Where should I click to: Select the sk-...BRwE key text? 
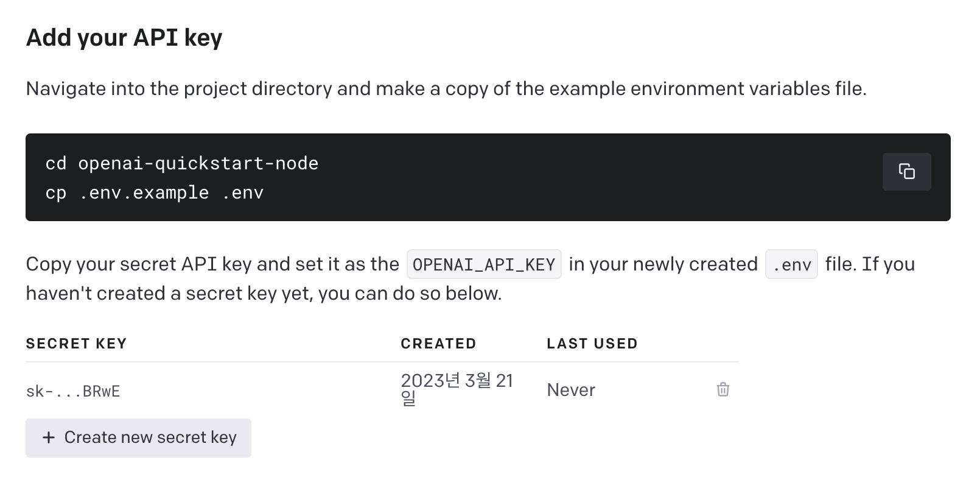[73, 391]
